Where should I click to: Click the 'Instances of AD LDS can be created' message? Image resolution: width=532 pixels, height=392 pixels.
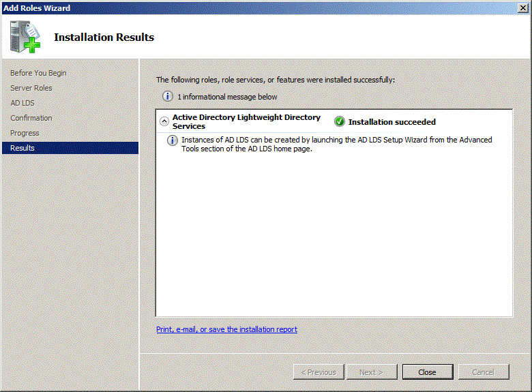click(336, 144)
